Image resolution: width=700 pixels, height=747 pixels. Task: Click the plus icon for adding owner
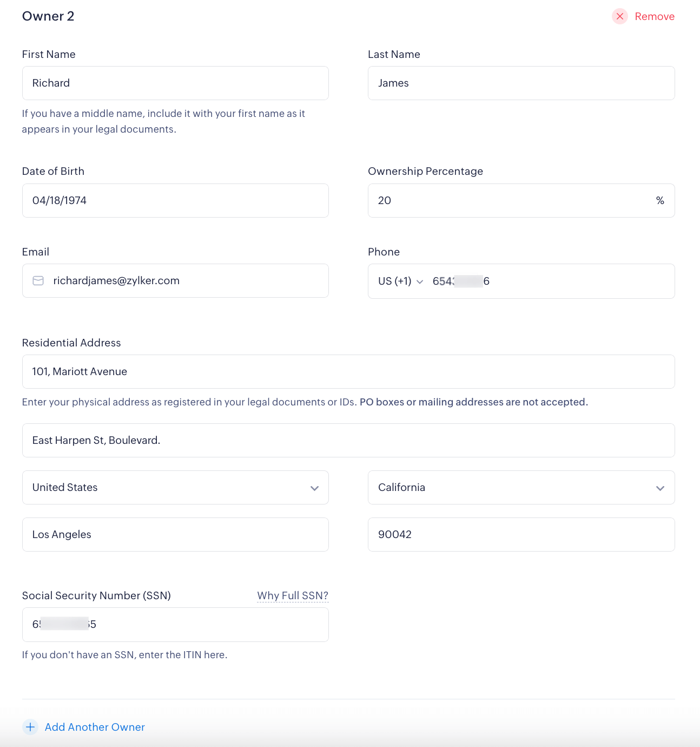pos(30,727)
